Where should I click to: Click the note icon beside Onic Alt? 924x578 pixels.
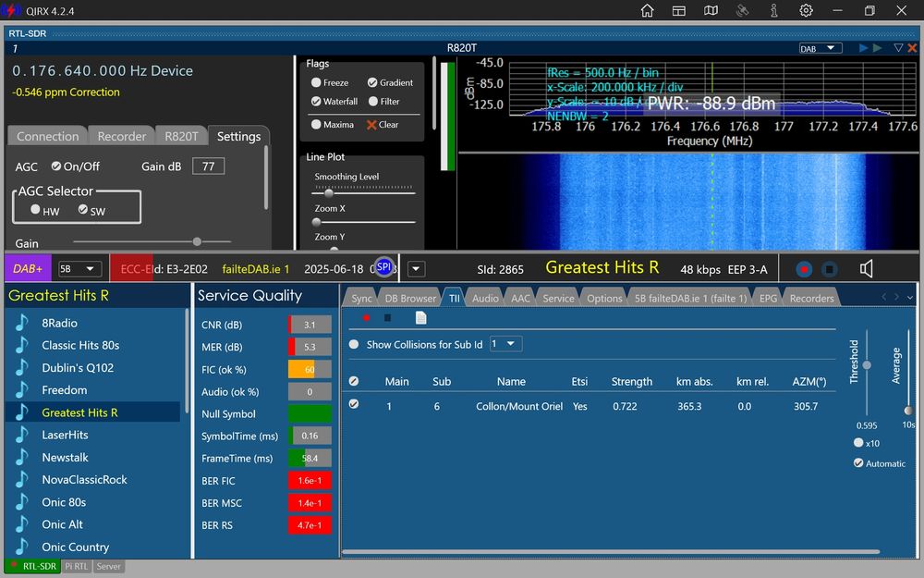(x=22, y=524)
